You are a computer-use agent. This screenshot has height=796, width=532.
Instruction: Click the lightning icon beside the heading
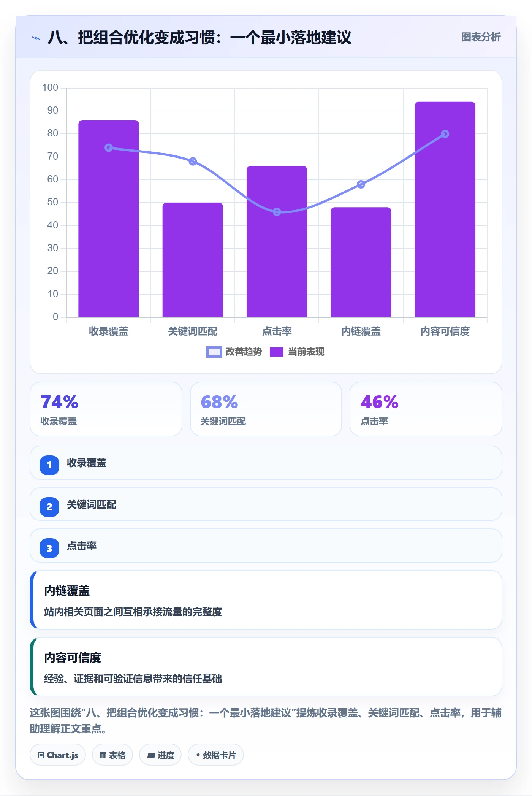[36, 38]
